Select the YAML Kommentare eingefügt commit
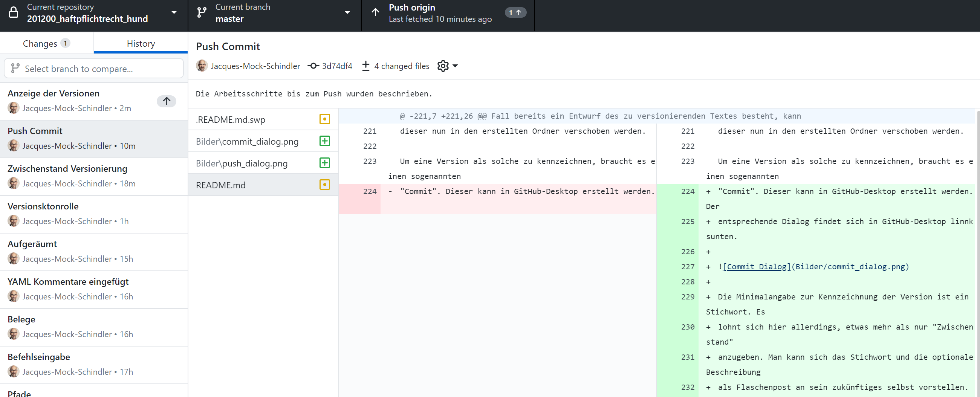 tap(93, 289)
